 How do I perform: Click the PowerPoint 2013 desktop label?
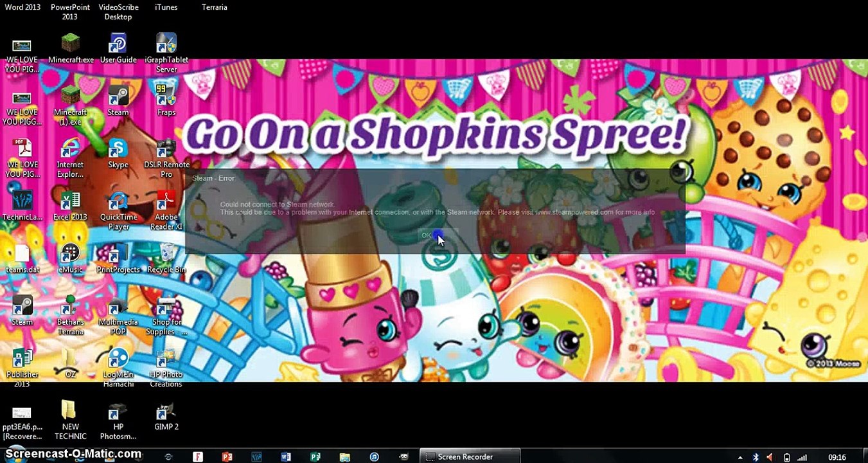tap(70, 12)
